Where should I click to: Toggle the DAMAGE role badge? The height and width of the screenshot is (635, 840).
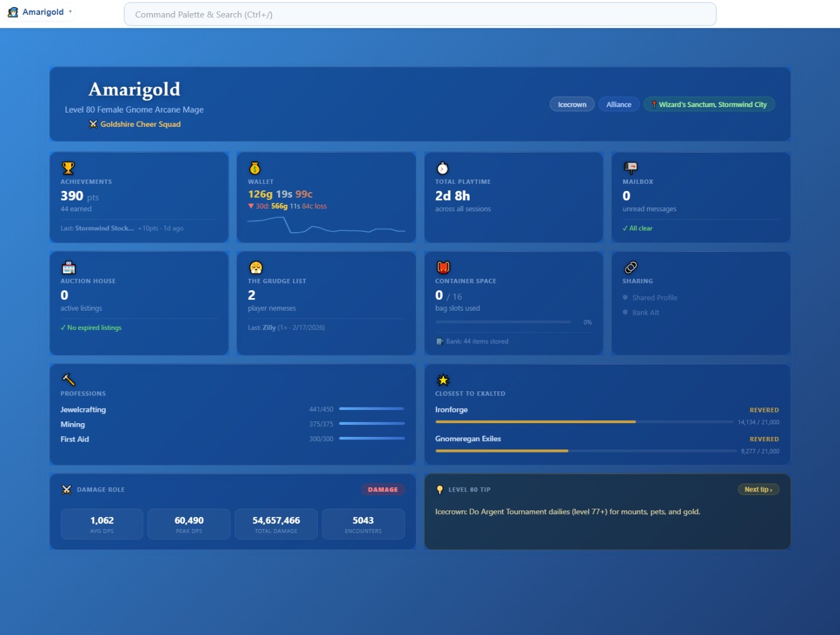[x=383, y=489]
